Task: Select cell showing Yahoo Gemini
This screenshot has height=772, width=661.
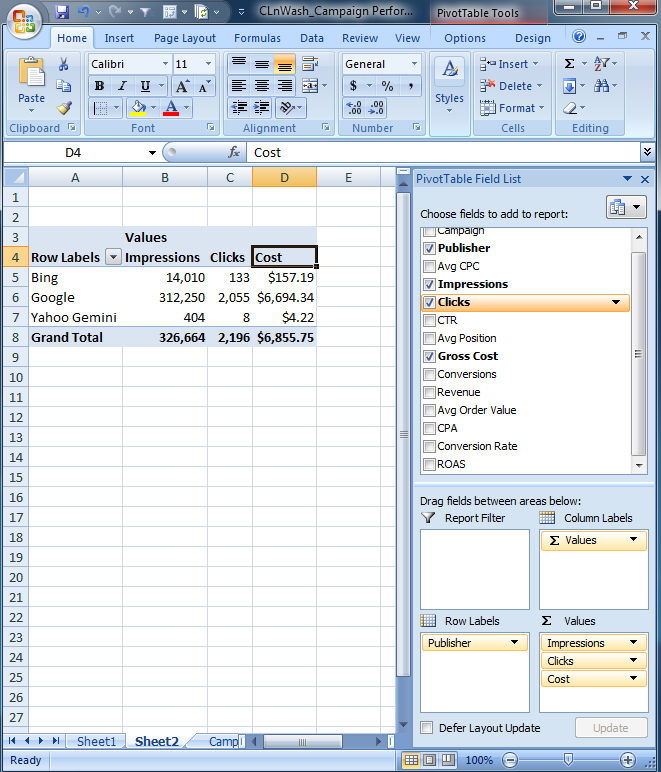Action: [x=75, y=318]
